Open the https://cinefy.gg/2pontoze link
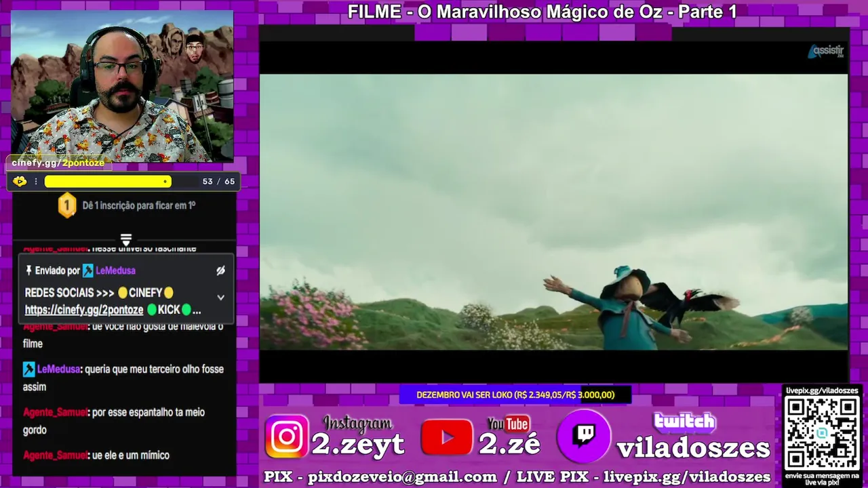868x488 pixels. coord(84,310)
